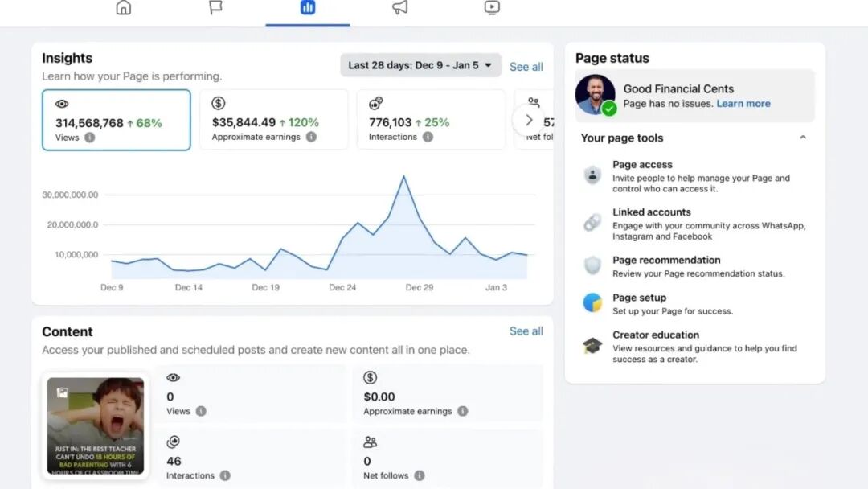Open the Home icon in top navigation
This screenshot has width=868, height=489.
[x=123, y=8]
